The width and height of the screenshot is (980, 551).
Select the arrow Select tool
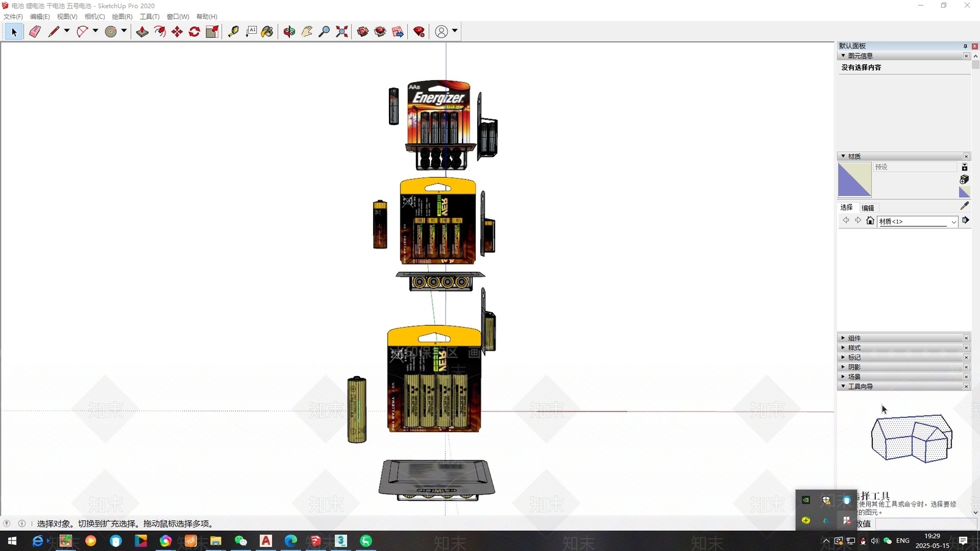[x=14, y=32]
